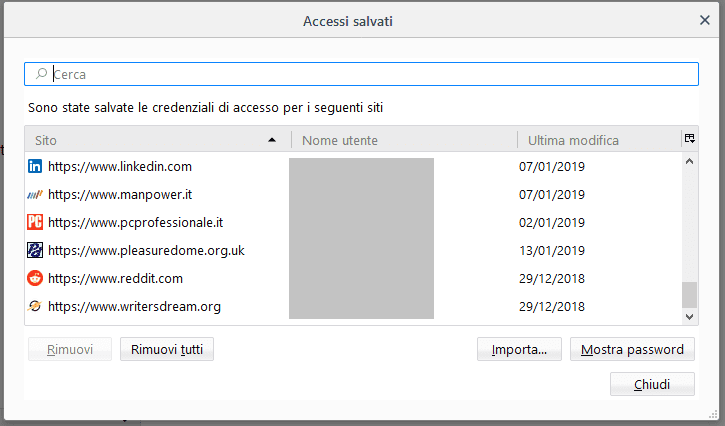Click Rimuovi tutti button
Image resolution: width=725 pixels, height=426 pixels.
pyautogui.click(x=167, y=350)
